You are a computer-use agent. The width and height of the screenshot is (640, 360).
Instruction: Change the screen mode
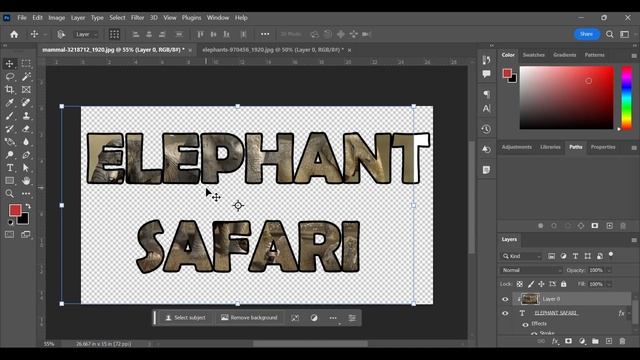point(26,234)
